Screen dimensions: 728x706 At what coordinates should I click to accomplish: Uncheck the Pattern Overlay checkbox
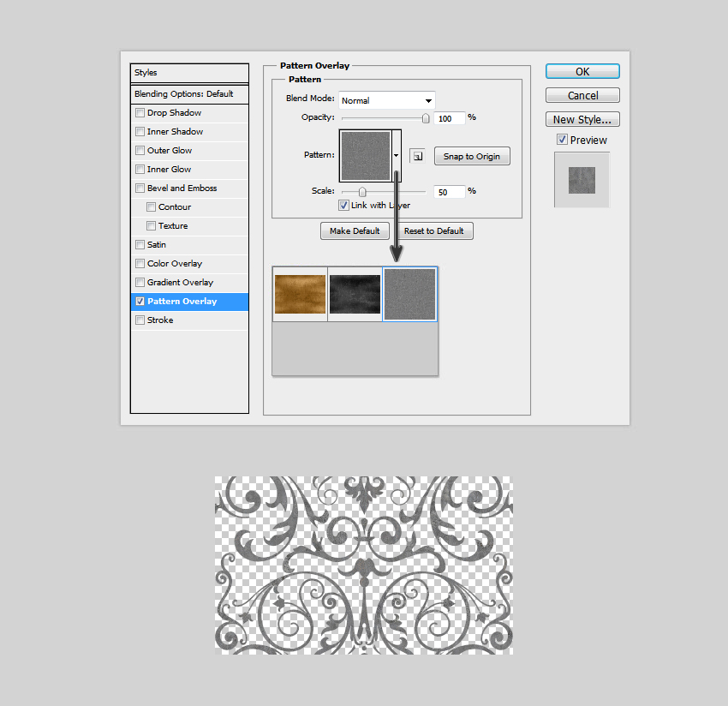coord(140,301)
